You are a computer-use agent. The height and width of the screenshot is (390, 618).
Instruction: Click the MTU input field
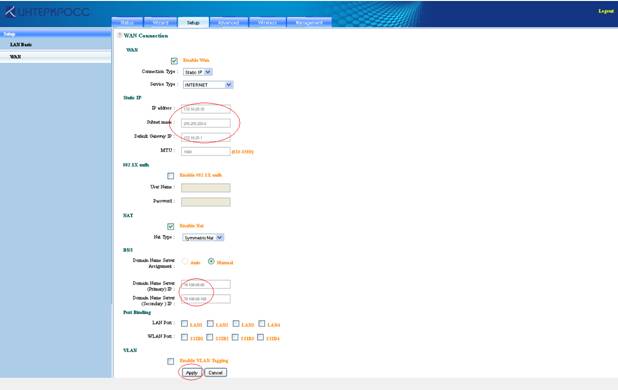tap(206, 151)
